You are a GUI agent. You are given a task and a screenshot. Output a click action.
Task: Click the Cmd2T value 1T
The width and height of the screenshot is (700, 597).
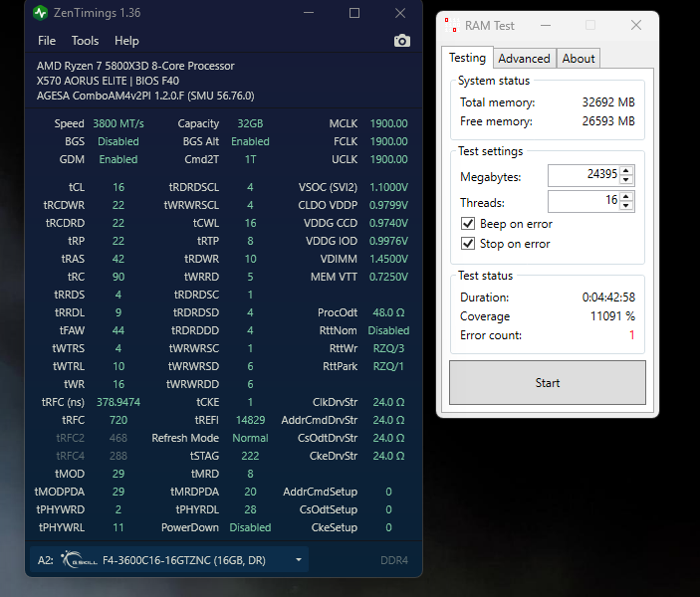click(x=250, y=159)
